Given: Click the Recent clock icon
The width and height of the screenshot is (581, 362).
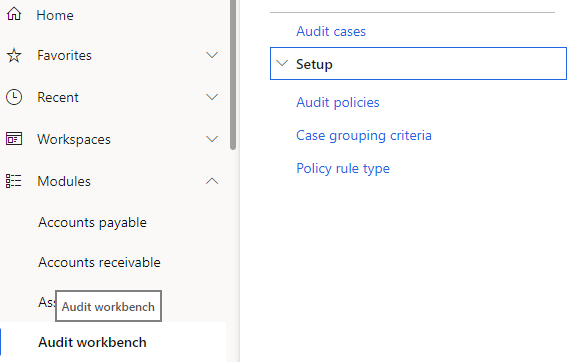Looking at the screenshot, I should pyautogui.click(x=14, y=97).
